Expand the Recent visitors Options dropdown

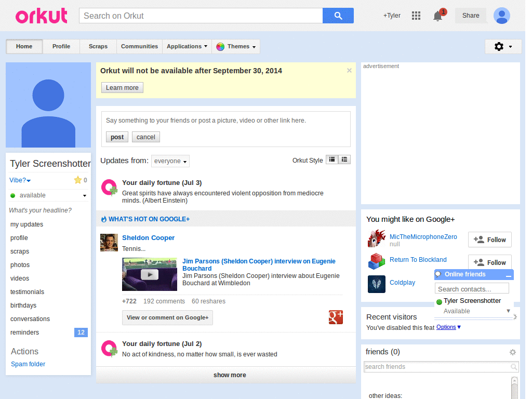point(448,327)
